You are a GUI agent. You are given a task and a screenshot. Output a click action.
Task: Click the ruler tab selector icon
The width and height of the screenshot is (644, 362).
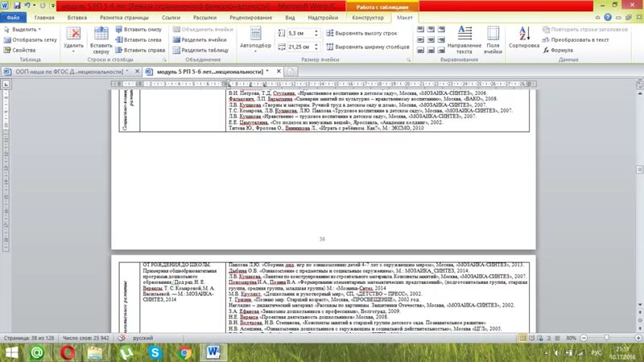coord(6,84)
